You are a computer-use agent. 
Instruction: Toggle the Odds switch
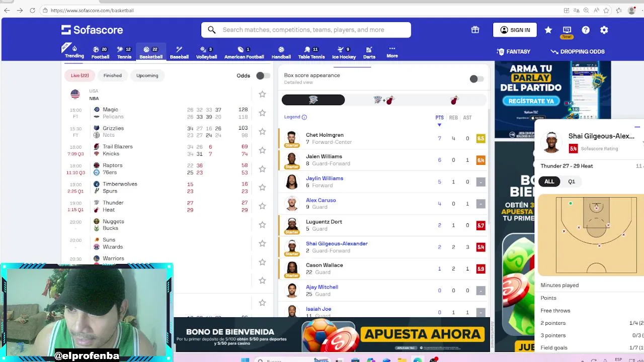pos(263,75)
